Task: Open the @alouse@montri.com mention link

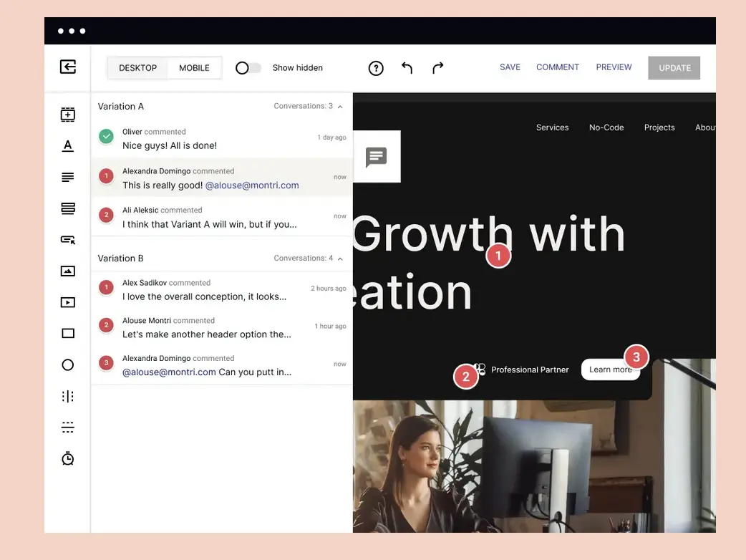Action: pos(252,185)
